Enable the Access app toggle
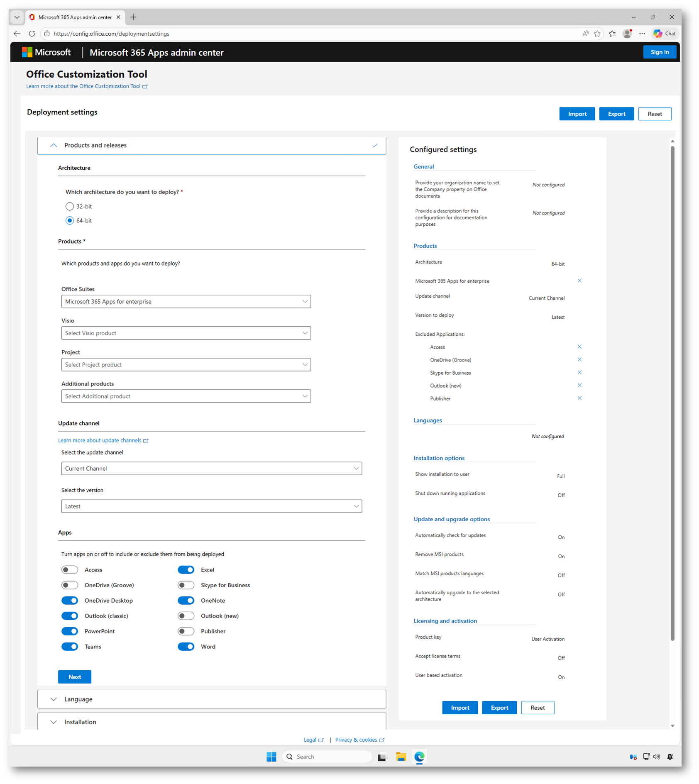This screenshot has width=699, height=784. tap(70, 570)
